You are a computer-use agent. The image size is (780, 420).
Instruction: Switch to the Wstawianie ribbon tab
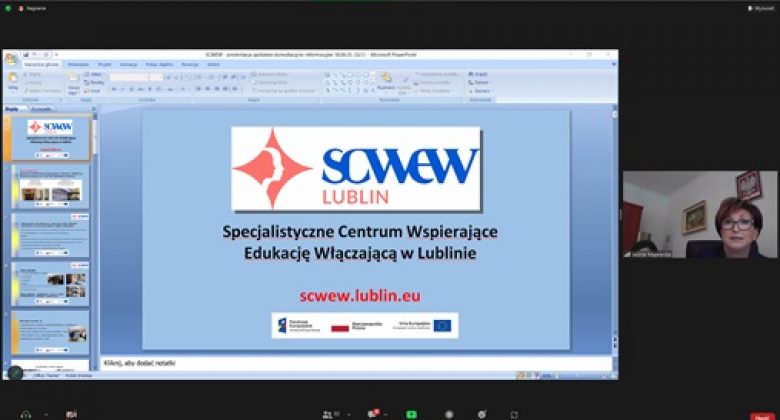click(x=78, y=64)
